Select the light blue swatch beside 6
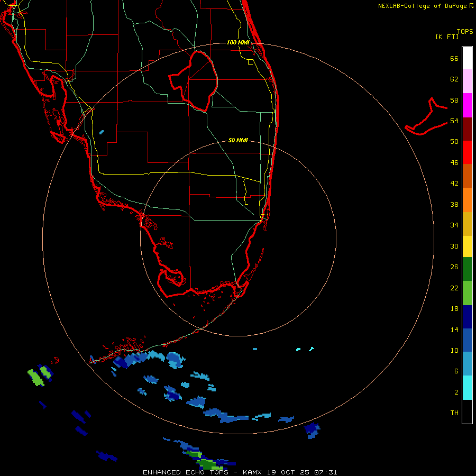This screenshot has width=476, height=476. pyautogui.click(x=467, y=364)
